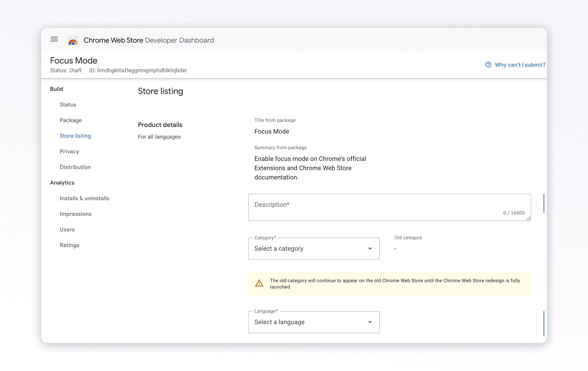View Ratings analytics
The height and width of the screenshot is (371, 588).
[x=69, y=245]
